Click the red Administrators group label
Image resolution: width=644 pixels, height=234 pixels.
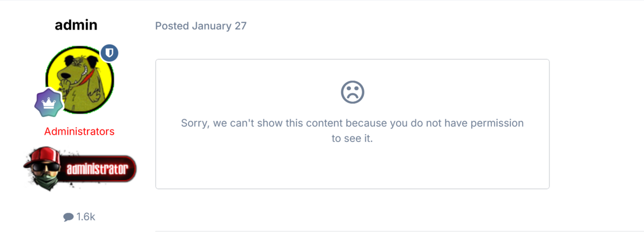[79, 131]
